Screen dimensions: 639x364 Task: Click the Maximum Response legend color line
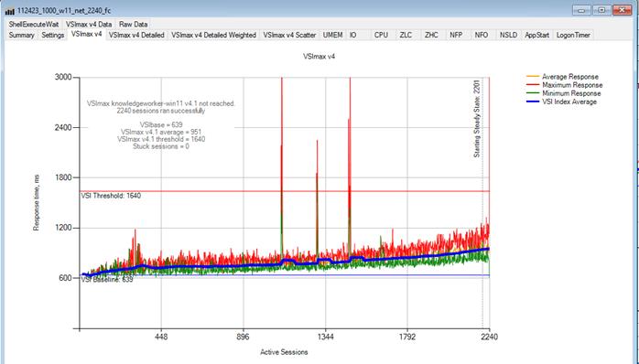(x=533, y=85)
